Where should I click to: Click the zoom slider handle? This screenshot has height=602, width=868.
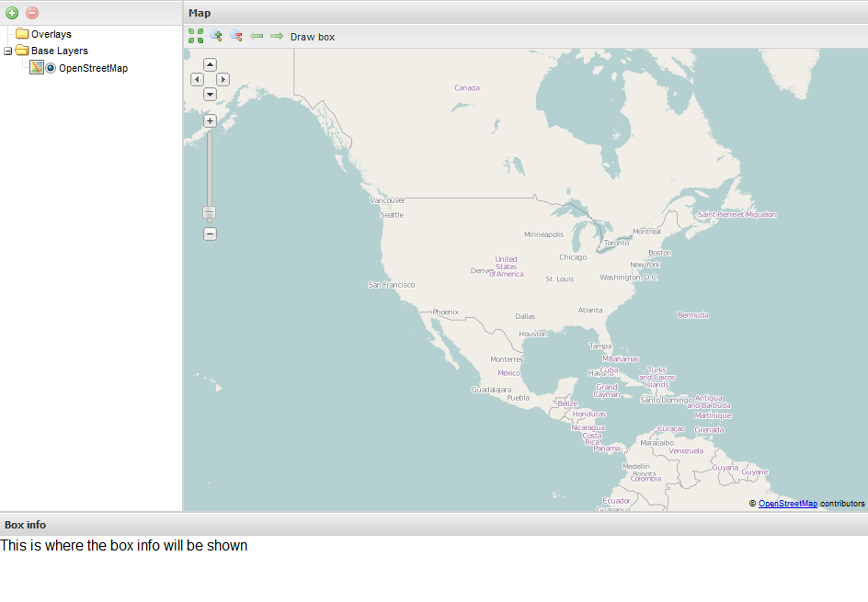(210, 213)
